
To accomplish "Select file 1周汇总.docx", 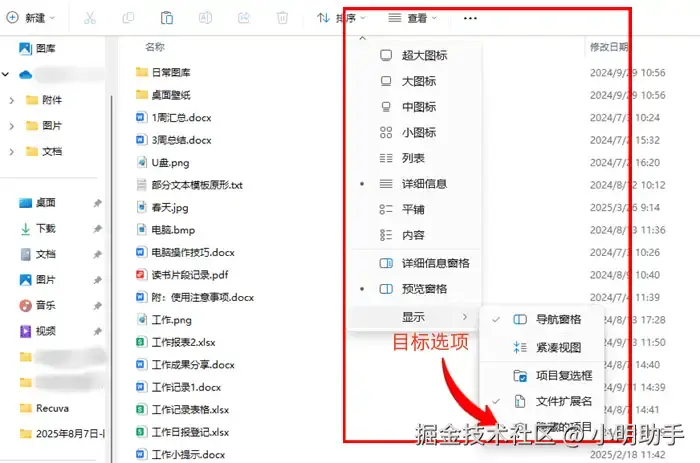I will 174,117.
